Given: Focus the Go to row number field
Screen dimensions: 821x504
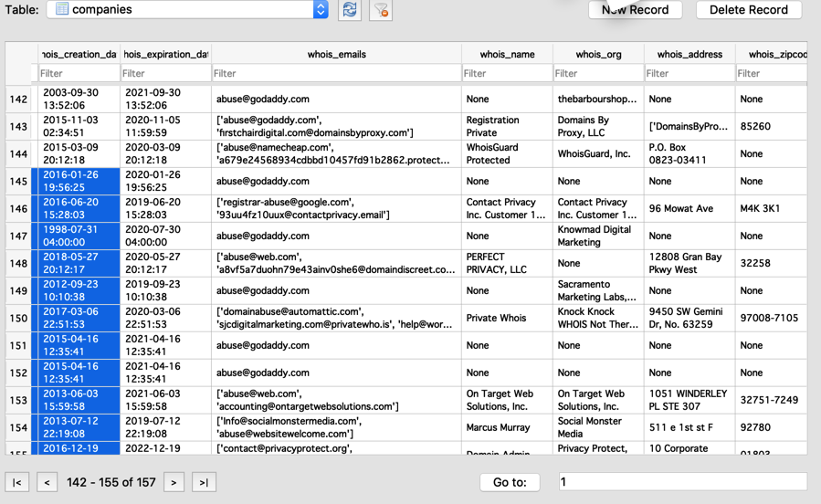Looking at the screenshot, I should pyautogui.click(x=683, y=482).
